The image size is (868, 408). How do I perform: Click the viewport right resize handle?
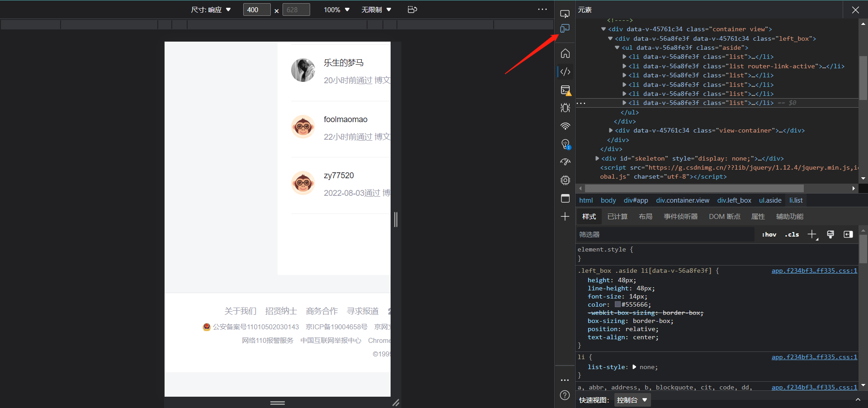pos(396,219)
